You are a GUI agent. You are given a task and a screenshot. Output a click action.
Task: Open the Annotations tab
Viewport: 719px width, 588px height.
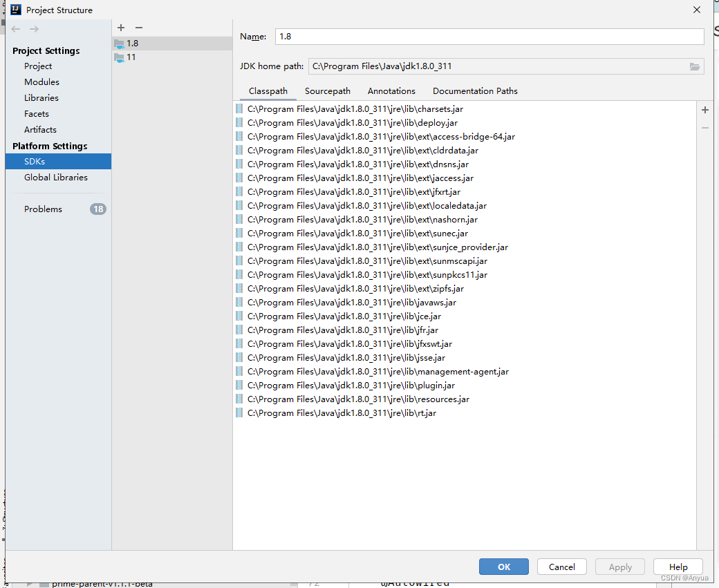pyautogui.click(x=391, y=91)
